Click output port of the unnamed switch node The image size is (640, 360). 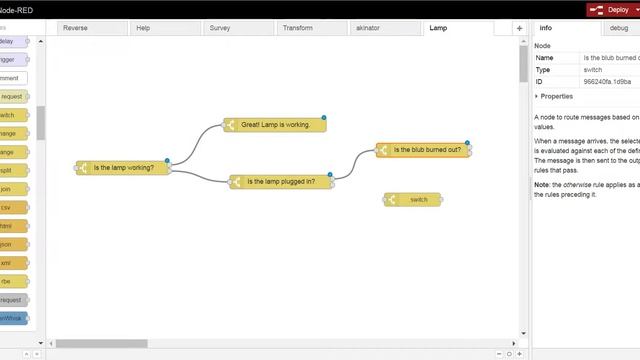tap(441, 200)
